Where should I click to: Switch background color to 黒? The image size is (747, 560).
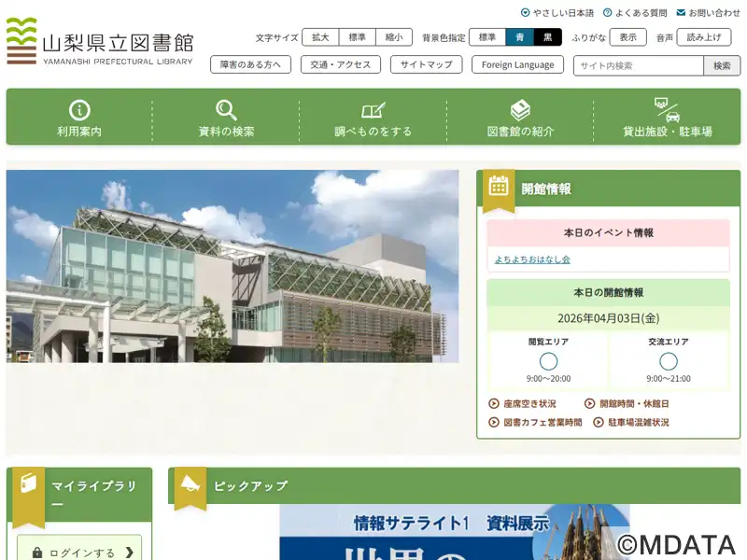tap(548, 37)
